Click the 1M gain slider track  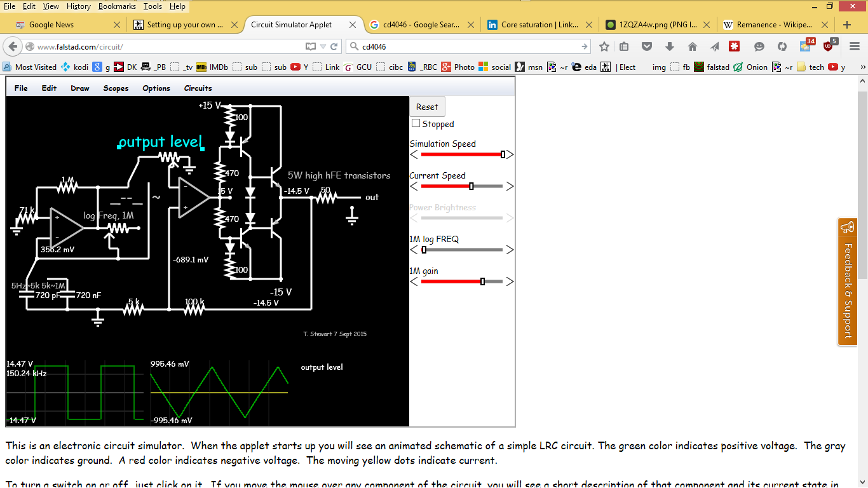coord(462,281)
